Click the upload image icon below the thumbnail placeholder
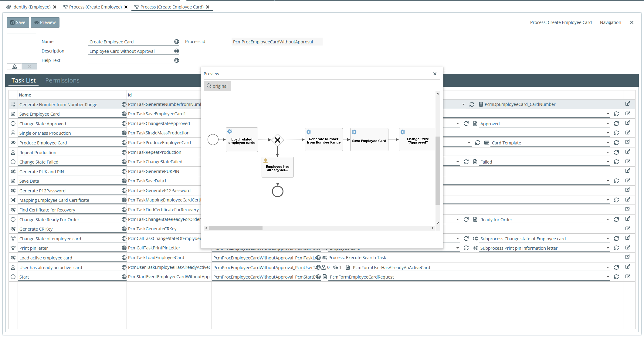This screenshot has height=345, width=644. [14, 66]
